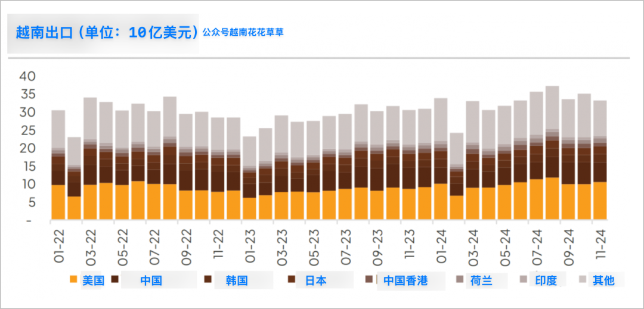644x309 pixels.
Task: Select the 中国 legend label
Action: [151, 280]
